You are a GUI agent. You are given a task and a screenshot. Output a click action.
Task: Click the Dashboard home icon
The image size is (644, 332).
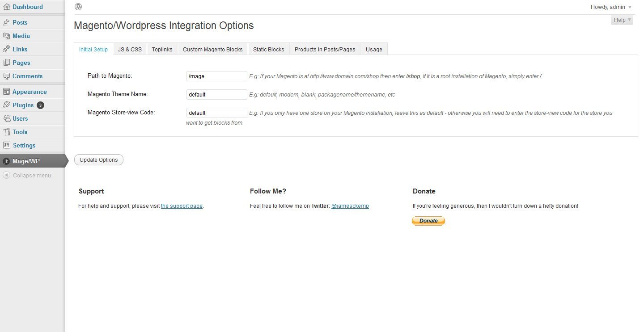pos(6,7)
